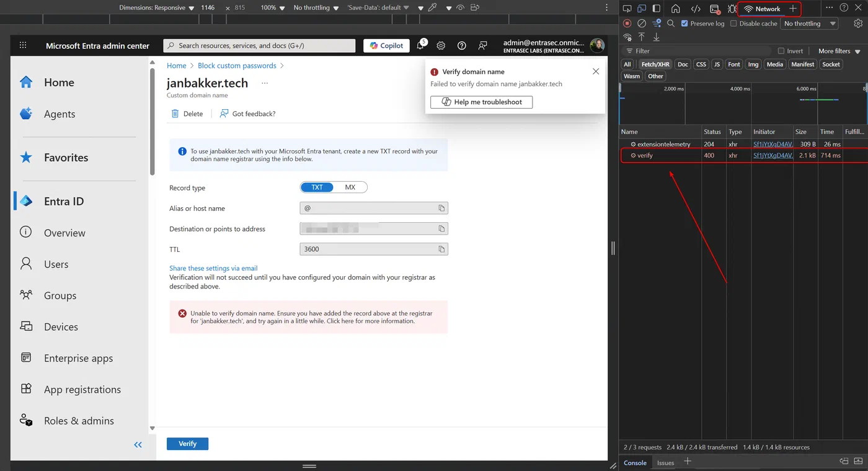Open DevTools help question icon
Screen dimensions: 868x471
[844, 8]
